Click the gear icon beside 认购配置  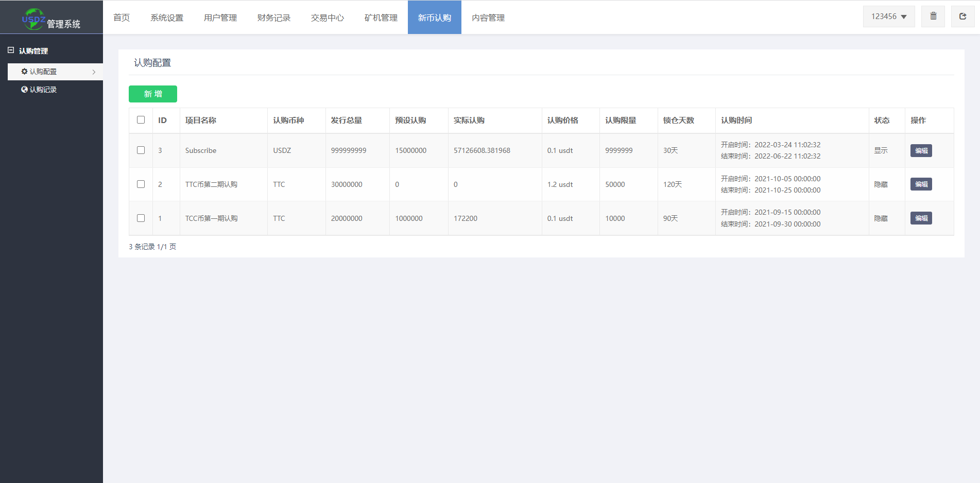tap(24, 72)
